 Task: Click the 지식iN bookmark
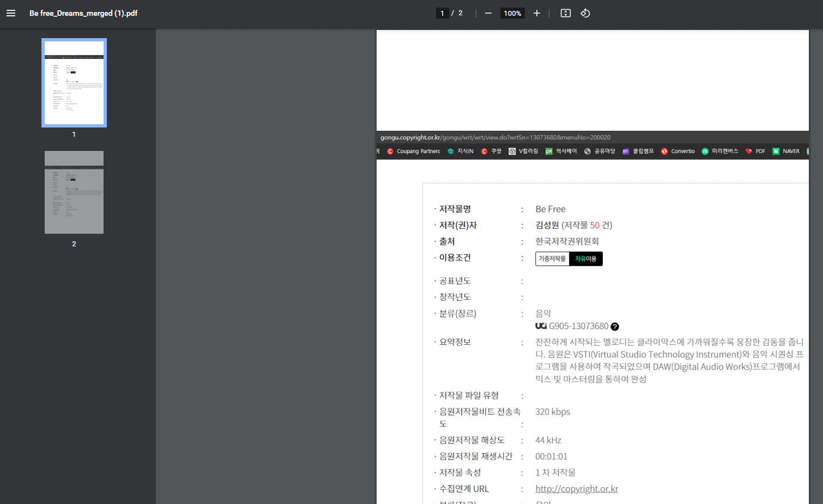(x=460, y=151)
